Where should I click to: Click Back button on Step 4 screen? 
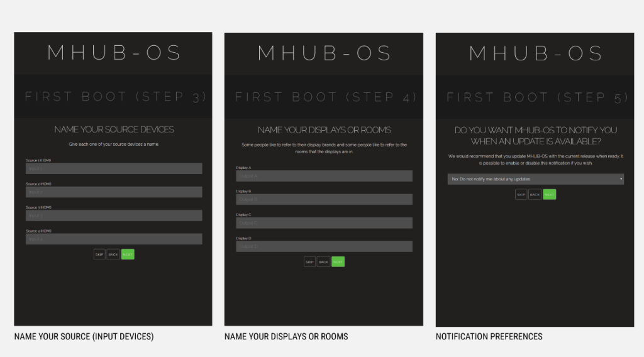323,262
